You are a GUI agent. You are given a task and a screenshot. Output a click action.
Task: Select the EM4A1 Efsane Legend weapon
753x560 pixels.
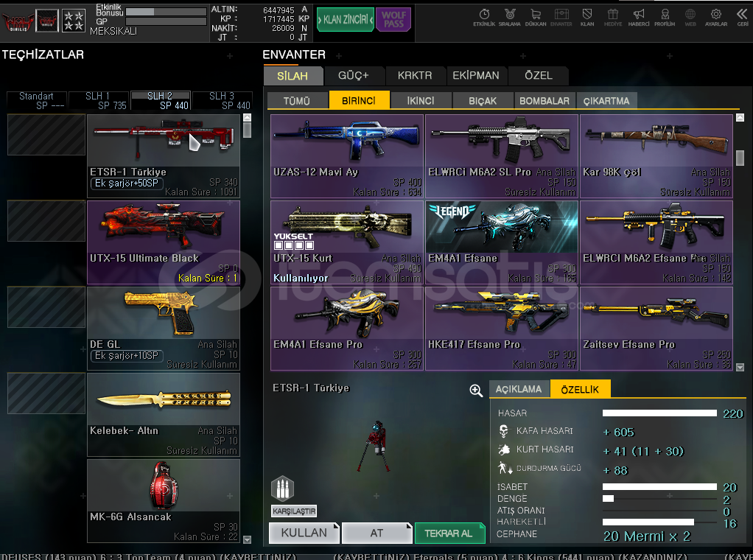click(501, 242)
